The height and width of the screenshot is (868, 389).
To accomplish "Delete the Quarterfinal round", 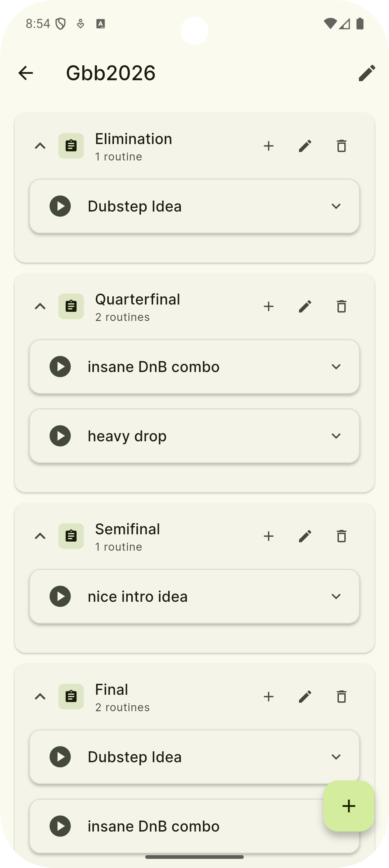I will coord(341,306).
